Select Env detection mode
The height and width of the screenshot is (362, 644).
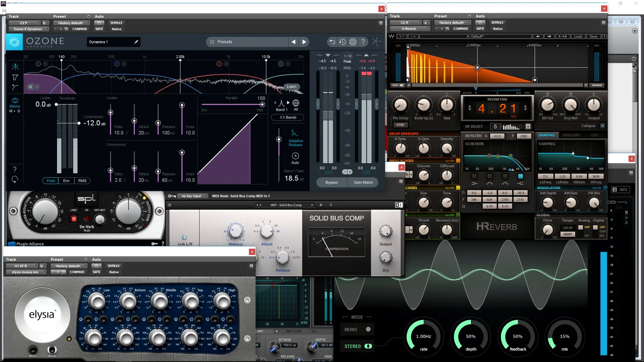pos(66,181)
